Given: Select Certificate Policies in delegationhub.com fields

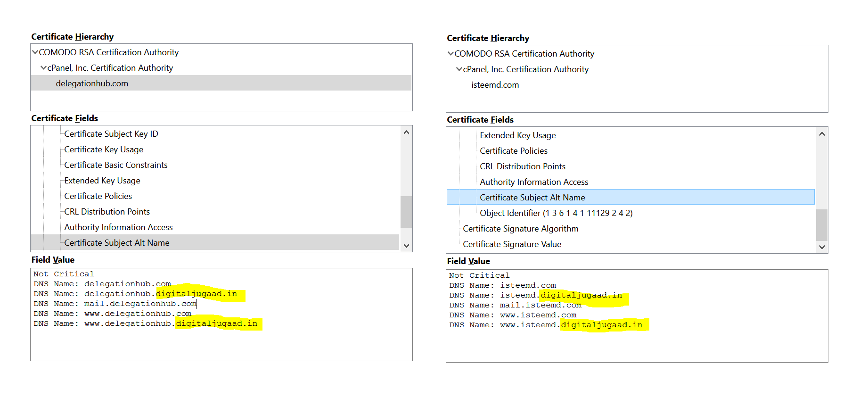Looking at the screenshot, I should [x=98, y=196].
